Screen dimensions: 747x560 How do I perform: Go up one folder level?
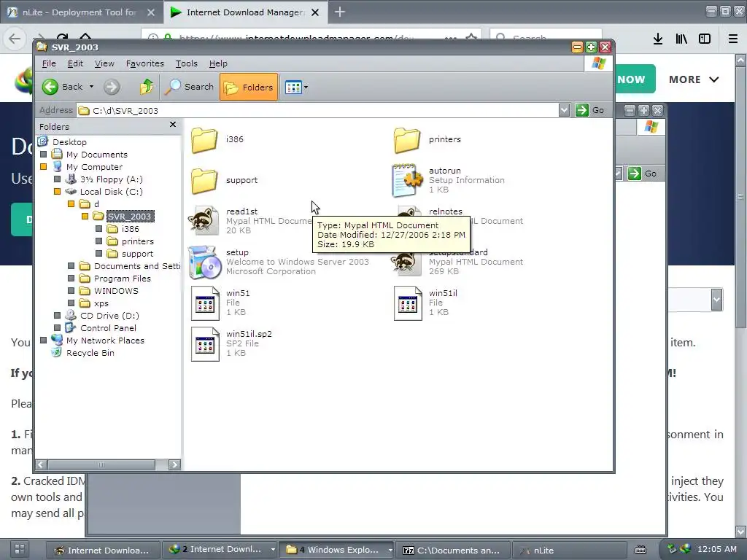tap(146, 87)
